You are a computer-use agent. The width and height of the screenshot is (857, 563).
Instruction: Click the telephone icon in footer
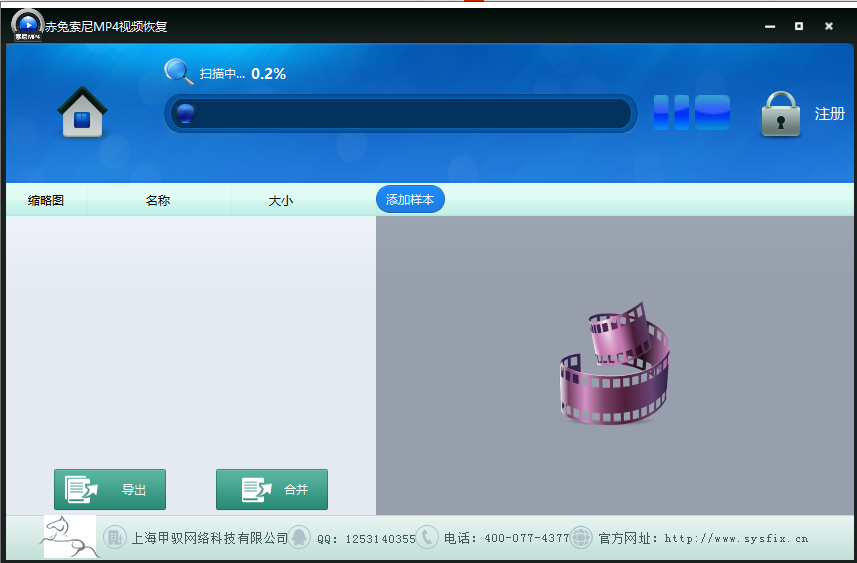(427, 538)
